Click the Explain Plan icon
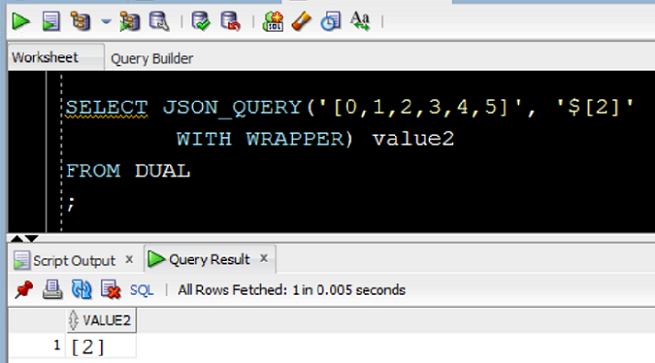 pyautogui.click(x=80, y=21)
